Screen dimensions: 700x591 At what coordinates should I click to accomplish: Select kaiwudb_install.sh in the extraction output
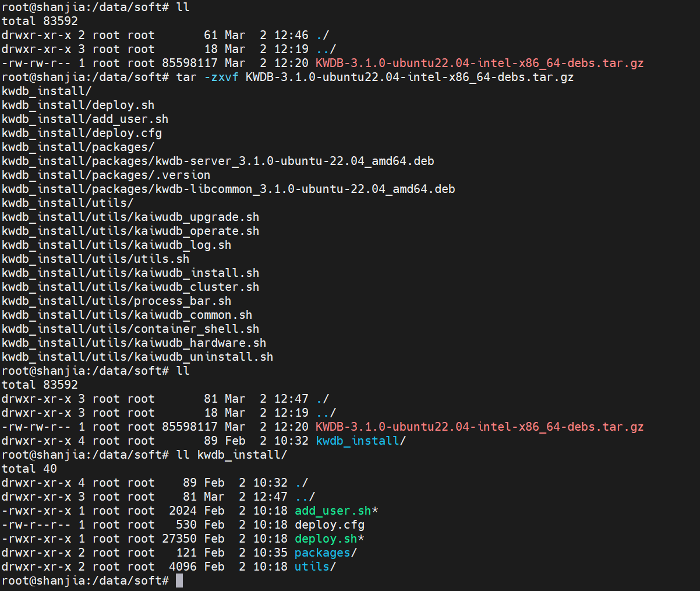[197, 273]
